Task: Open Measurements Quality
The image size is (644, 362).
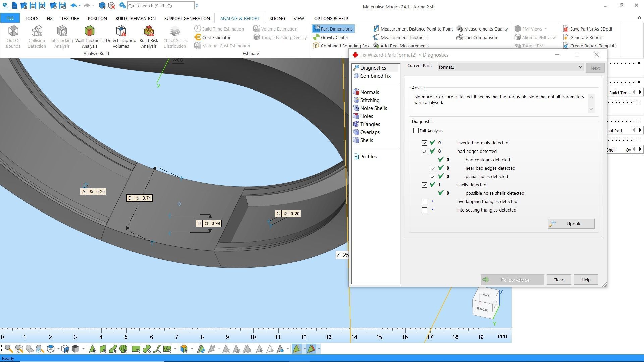Action: 482,29
